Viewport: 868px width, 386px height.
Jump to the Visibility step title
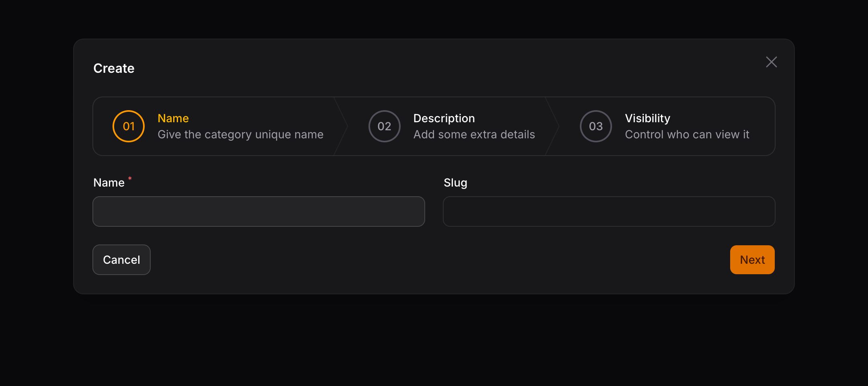(647, 118)
